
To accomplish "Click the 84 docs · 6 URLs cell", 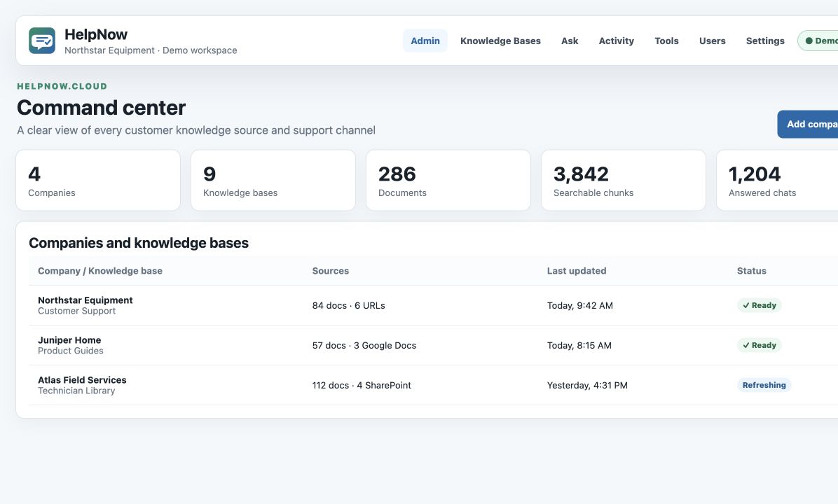I will coord(348,305).
